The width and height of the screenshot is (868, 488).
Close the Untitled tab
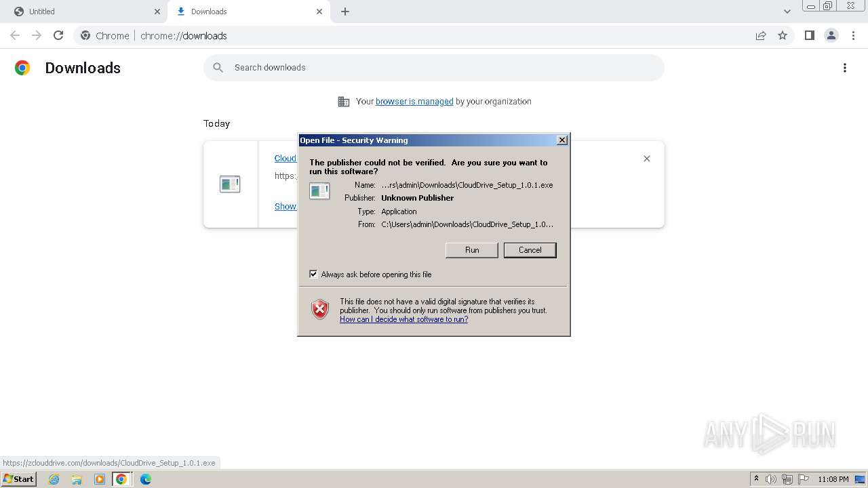pyautogui.click(x=157, y=12)
